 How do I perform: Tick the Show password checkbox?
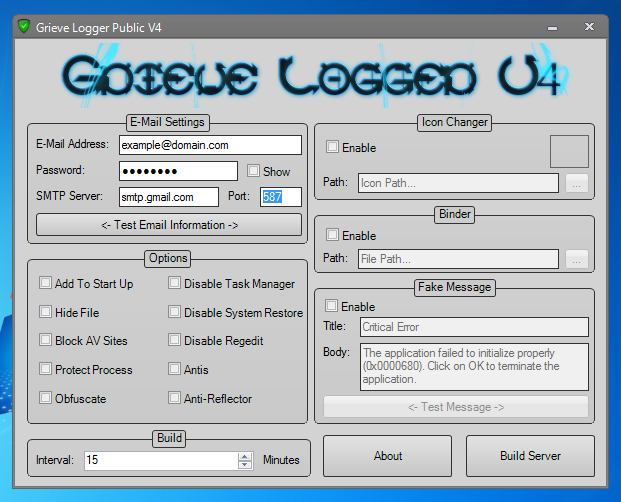(253, 171)
